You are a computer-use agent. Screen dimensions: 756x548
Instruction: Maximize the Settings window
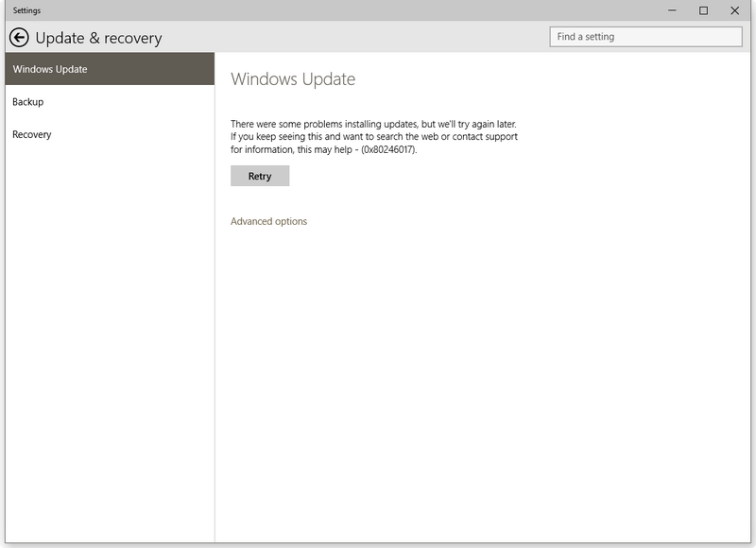coord(703,10)
